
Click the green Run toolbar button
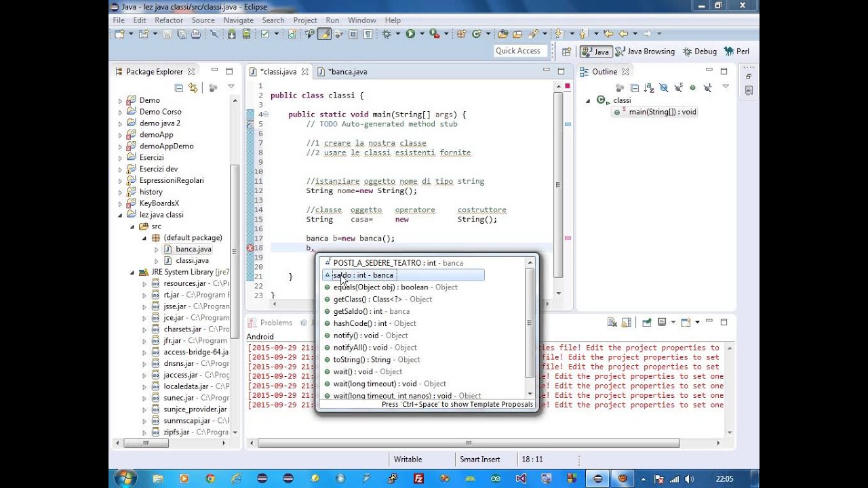pos(410,34)
